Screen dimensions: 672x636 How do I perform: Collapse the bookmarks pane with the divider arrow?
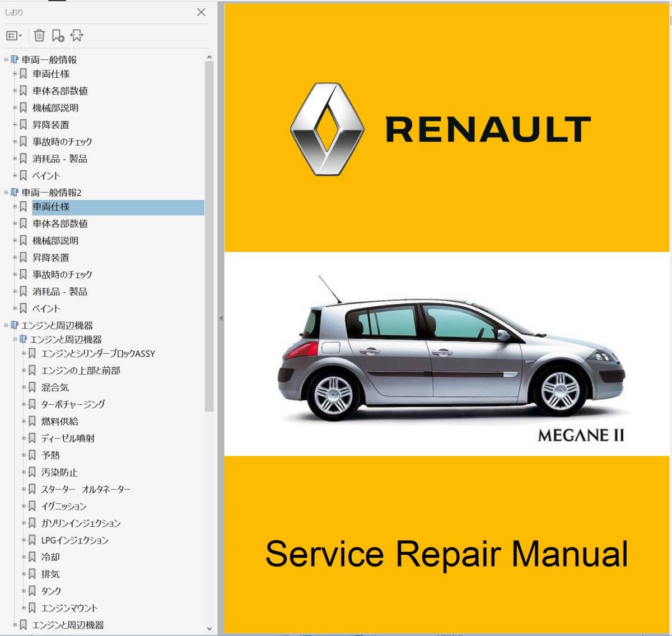(221, 318)
